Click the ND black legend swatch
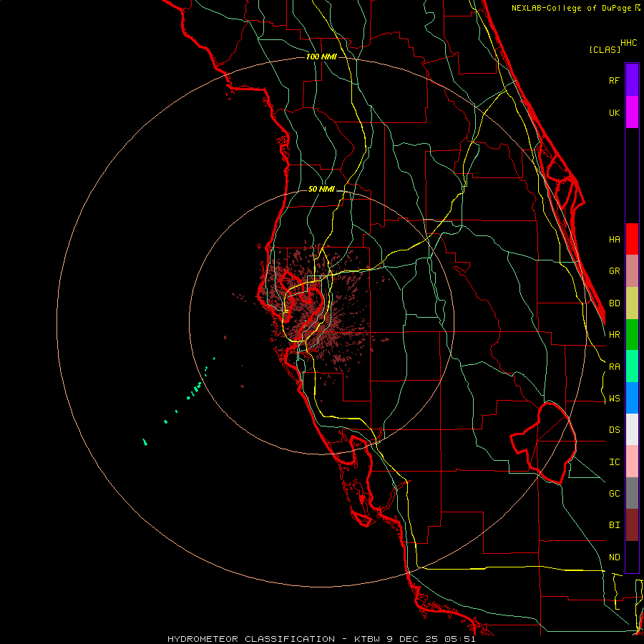This screenshot has height=644, width=644. tap(632, 557)
